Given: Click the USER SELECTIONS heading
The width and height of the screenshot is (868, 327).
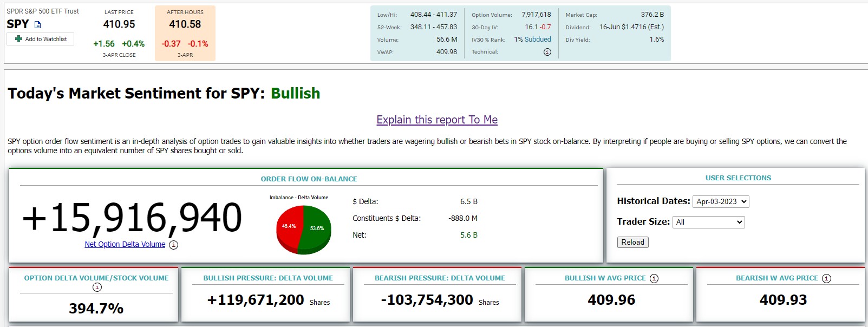Looking at the screenshot, I should tap(738, 178).
